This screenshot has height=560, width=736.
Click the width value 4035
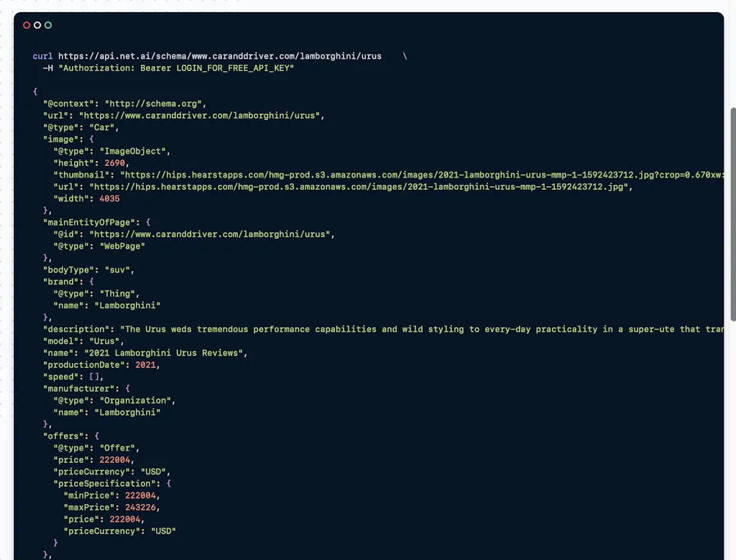(109, 198)
